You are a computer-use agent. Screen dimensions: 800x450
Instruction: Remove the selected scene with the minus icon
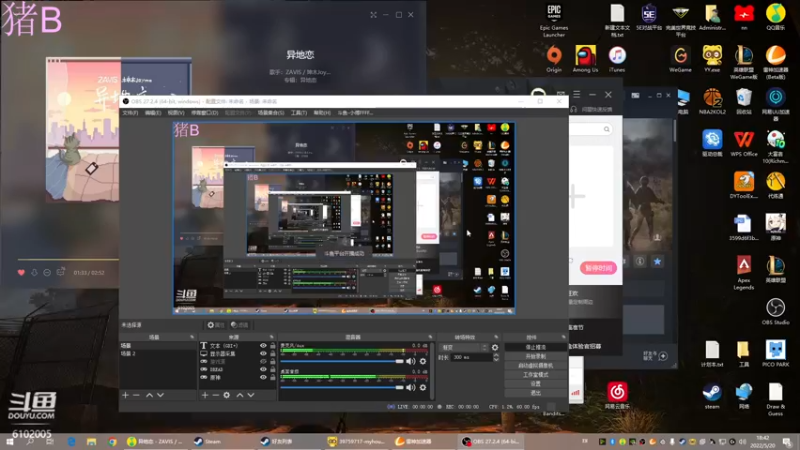click(136, 395)
